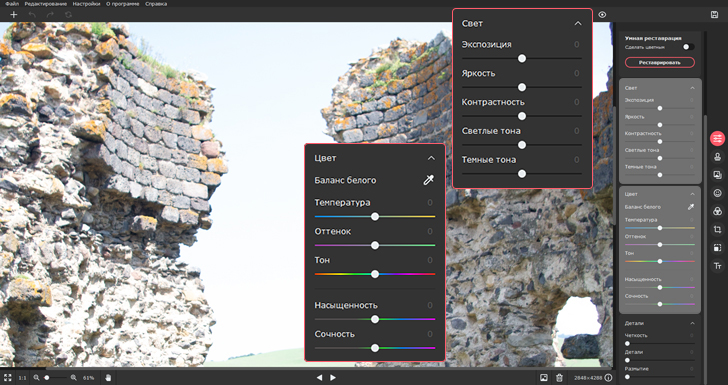The image size is (728, 385).
Task: Click Температура slider handle in side panel
Action: tap(660, 228)
